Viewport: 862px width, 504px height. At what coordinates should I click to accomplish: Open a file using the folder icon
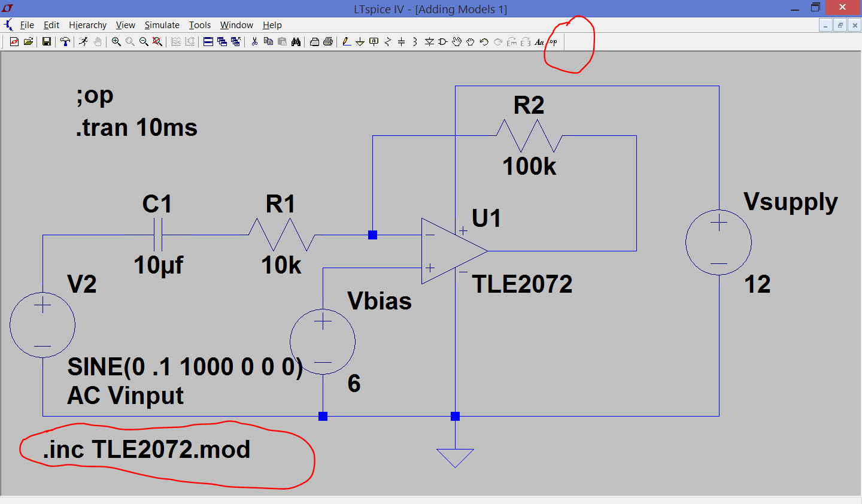point(28,42)
